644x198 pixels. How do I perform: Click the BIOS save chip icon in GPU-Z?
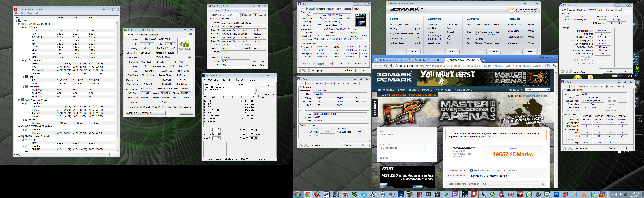189,57
